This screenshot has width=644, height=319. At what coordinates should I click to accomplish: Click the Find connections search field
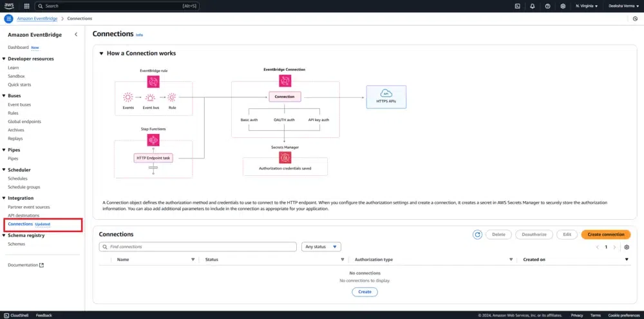click(198, 247)
